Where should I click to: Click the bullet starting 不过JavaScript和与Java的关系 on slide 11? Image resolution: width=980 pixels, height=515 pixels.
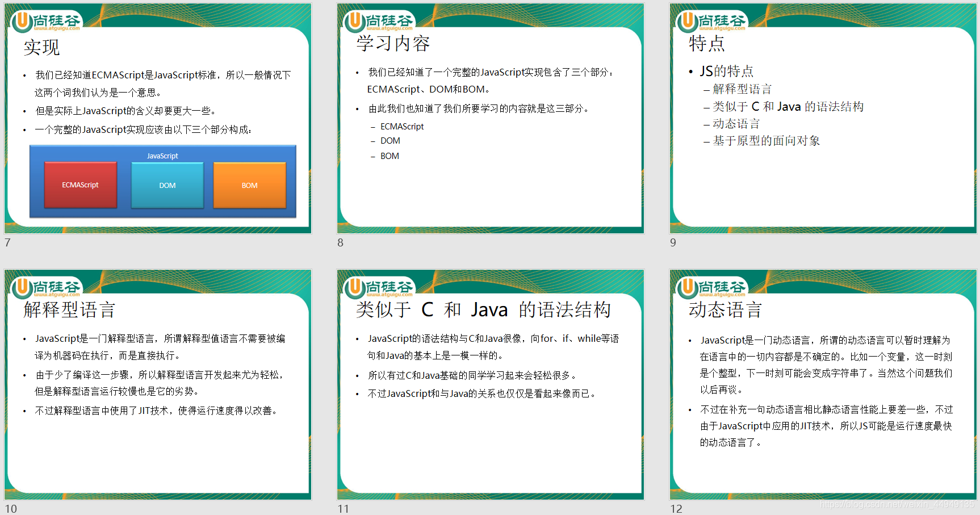click(x=482, y=393)
